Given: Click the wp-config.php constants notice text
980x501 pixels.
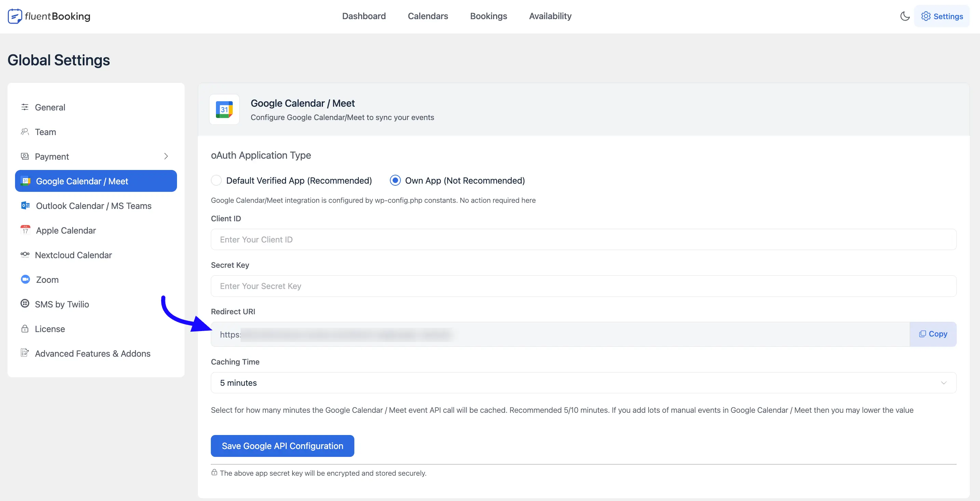Looking at the screenshot, I should tap(373, 200).
